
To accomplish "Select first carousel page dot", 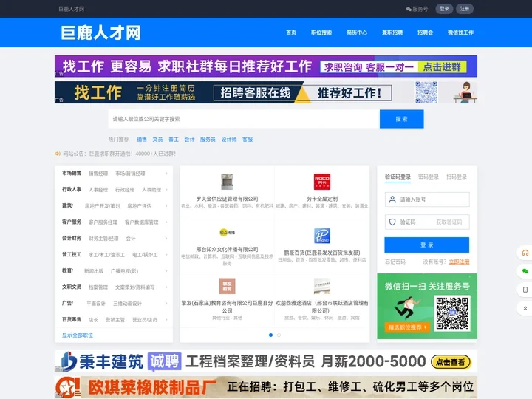I will tap(270, 335).
